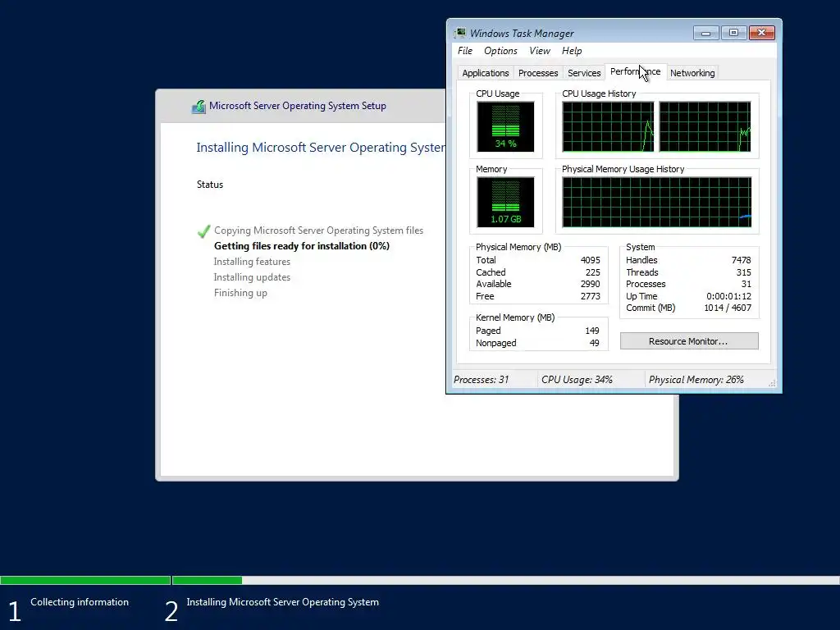The image size is (840, 630).
Task: Click the second CPU Usage History graph
Action: [705, 127]
